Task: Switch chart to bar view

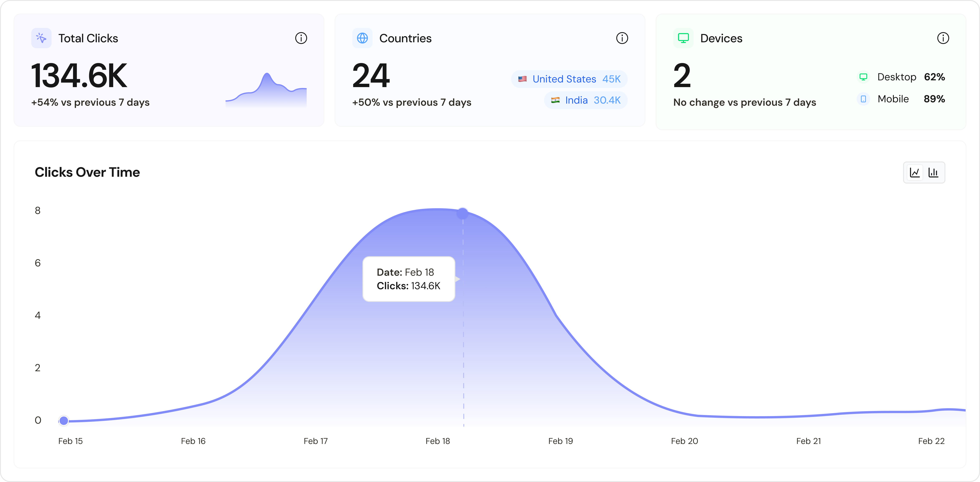Action: pyautogui.click(x=933, y=173)
